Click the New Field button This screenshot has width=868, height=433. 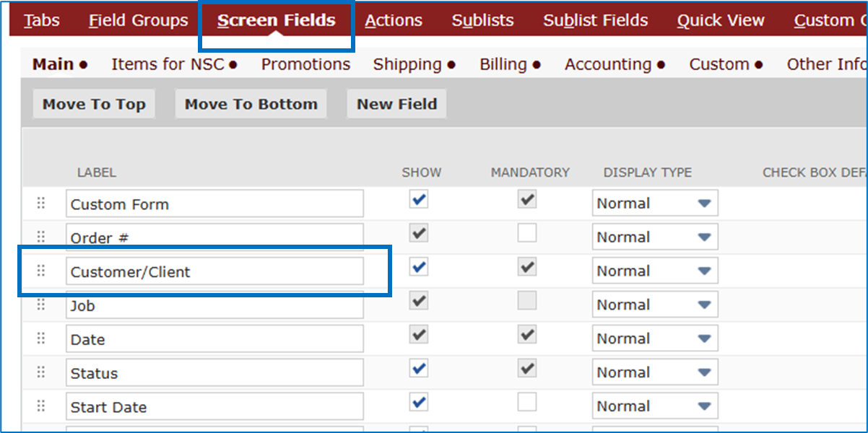[x=396, y=104]
